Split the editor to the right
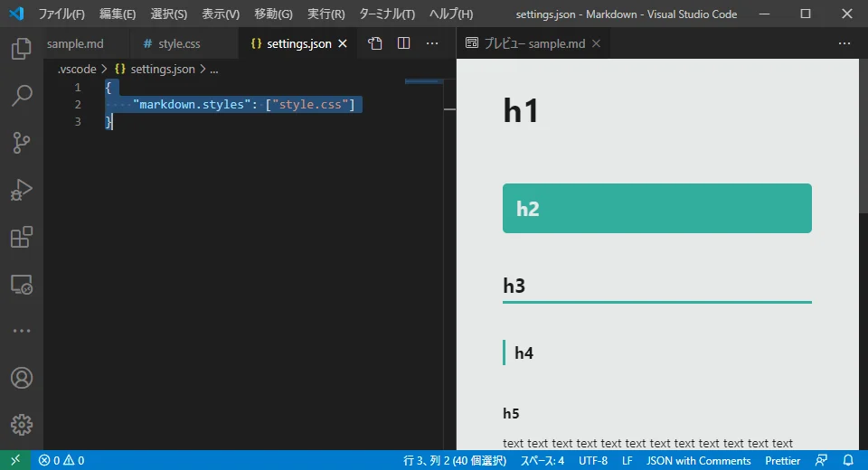The height and width of the screenshot is (470, 868). click(403, 43)
